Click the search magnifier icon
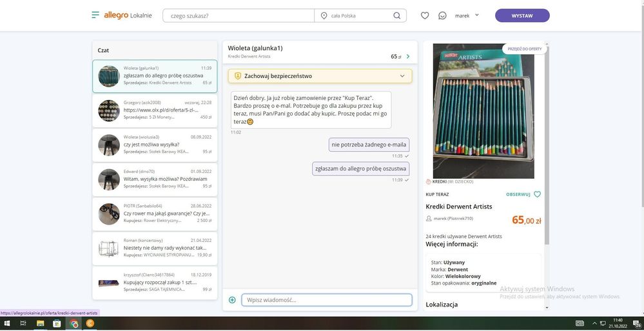 [396, 15]
